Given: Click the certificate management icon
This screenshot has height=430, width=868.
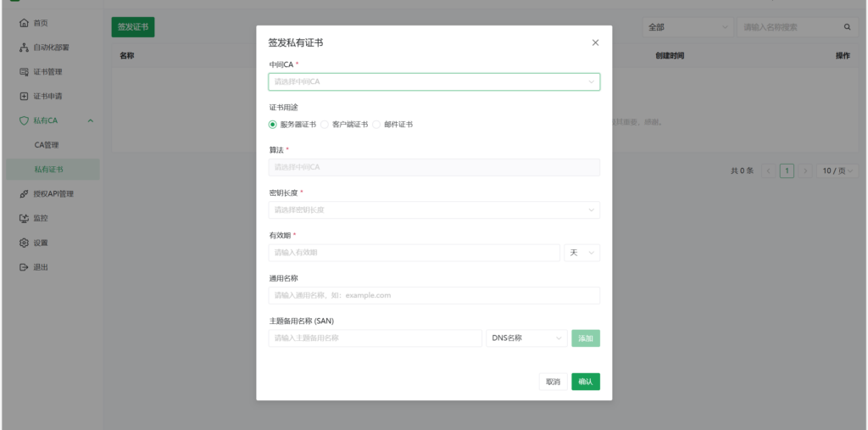Looking at the screenshot, I should (x=23, y=72).
